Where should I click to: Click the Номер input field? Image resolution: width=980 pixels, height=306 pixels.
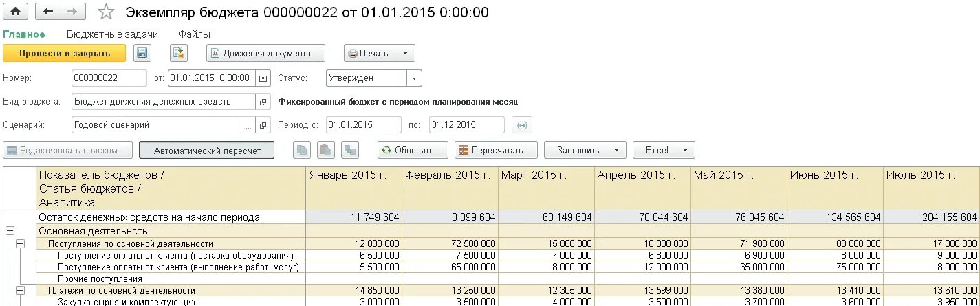[x=109, y=78]
